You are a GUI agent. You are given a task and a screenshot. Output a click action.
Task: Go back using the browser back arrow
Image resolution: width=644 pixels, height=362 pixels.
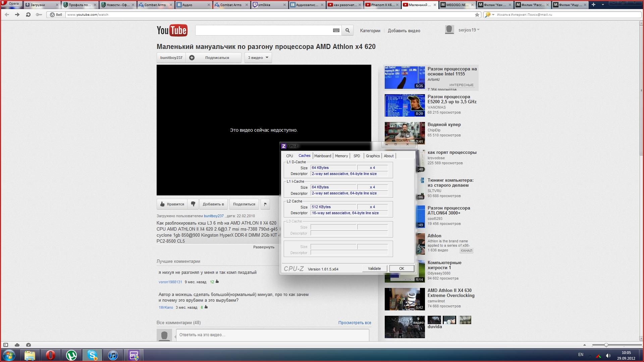pos(7,15)
